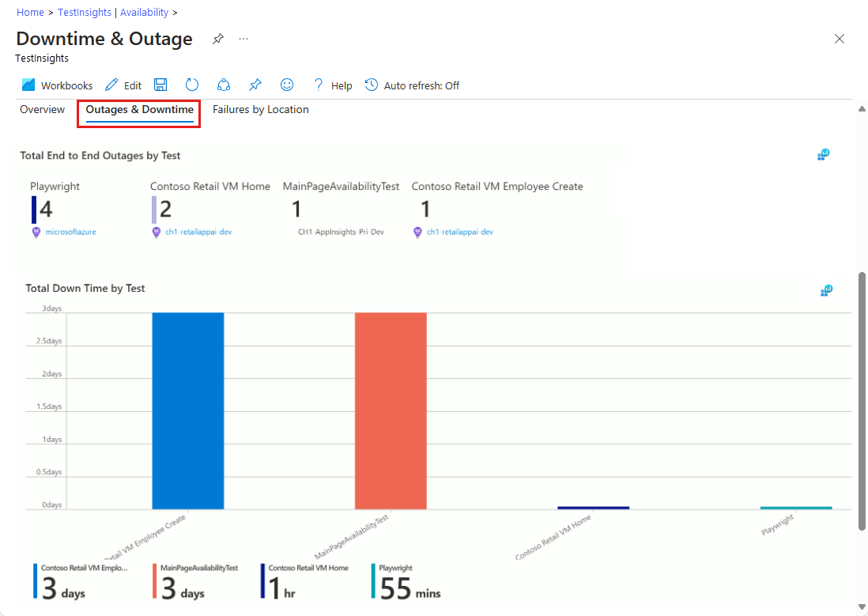868x616 pixels.
Task: Pin the page next to title
Action: click(x=218, y=39)
